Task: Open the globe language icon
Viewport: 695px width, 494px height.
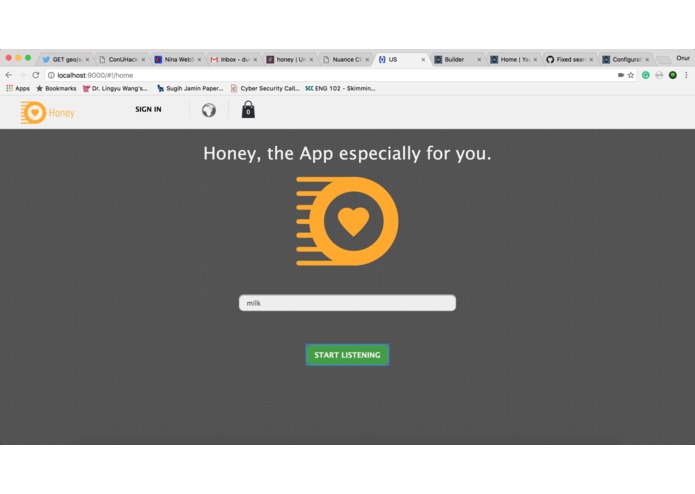Action: pos(209,110)
